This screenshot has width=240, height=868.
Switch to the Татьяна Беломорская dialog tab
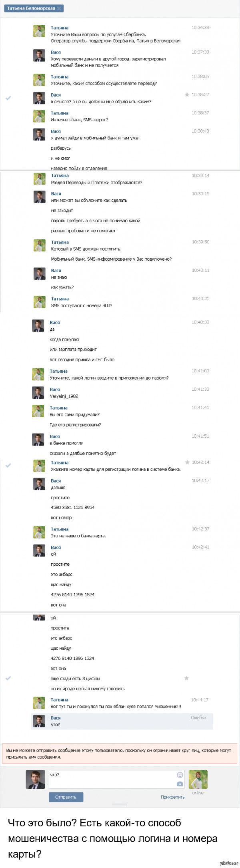click(31, 8)
